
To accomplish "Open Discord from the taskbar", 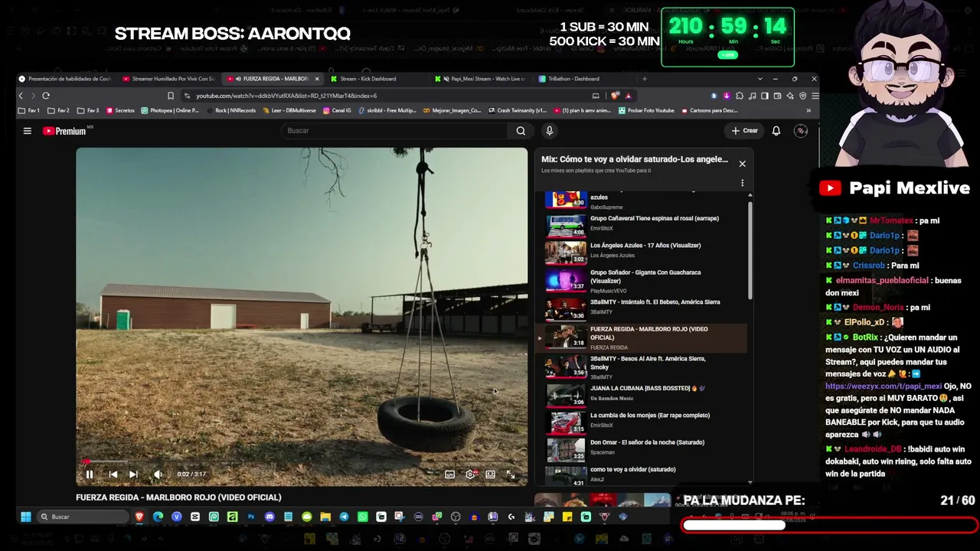I will click(x=269, y=517).
